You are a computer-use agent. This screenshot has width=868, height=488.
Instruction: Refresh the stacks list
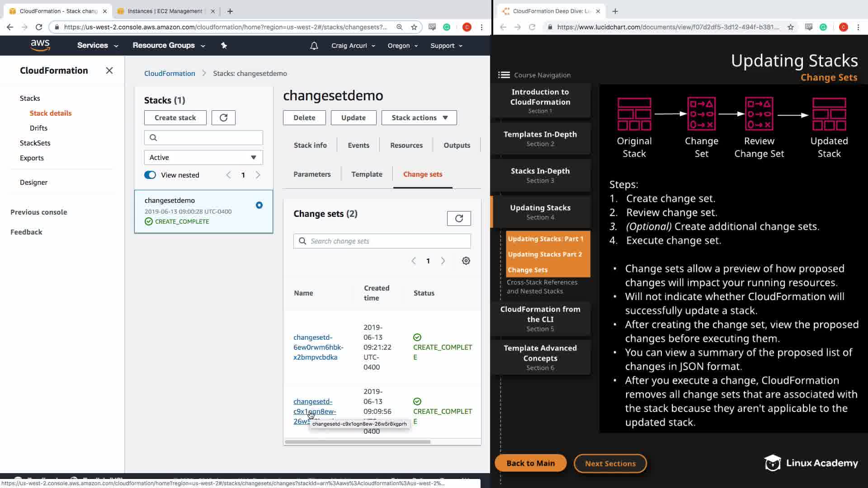pos(223,117)
